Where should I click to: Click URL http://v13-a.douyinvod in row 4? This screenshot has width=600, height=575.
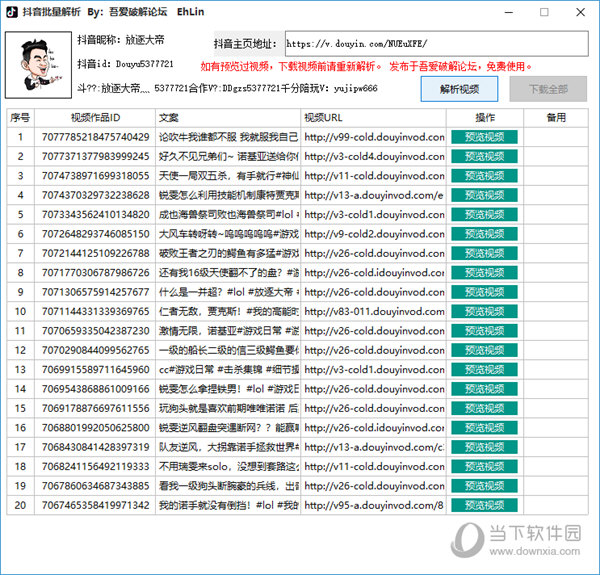coord(373,195)
